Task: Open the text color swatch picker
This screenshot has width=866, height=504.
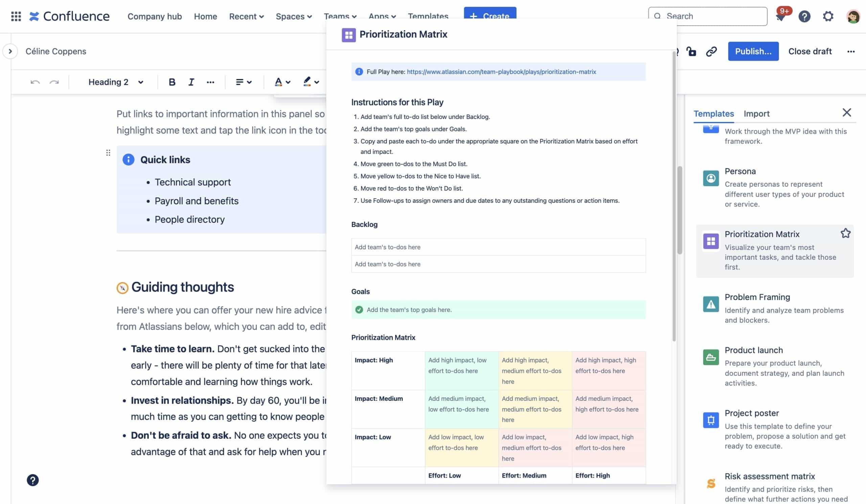Action: coord(282,82)
